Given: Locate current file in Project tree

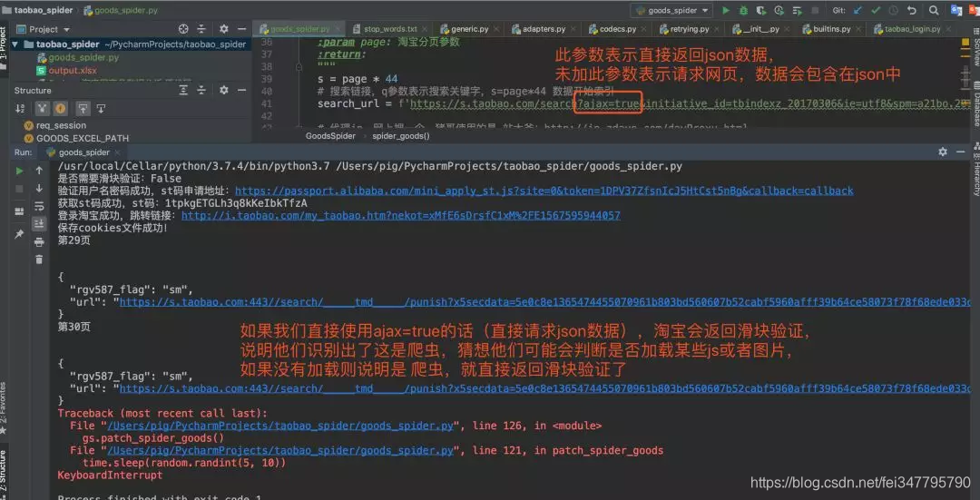Looking at the screenshot, I should click(183, 29).
